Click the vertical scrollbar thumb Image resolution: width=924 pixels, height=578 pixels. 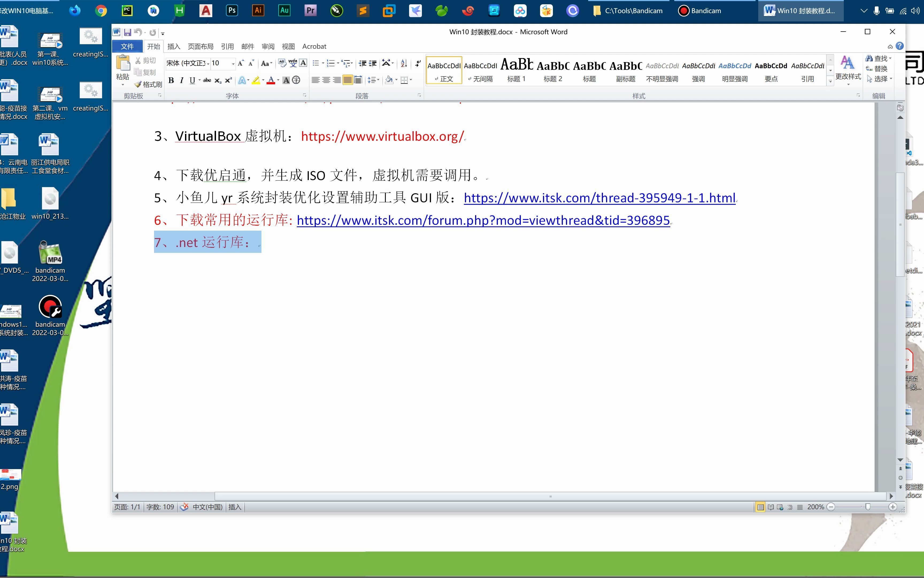[900, 225]
